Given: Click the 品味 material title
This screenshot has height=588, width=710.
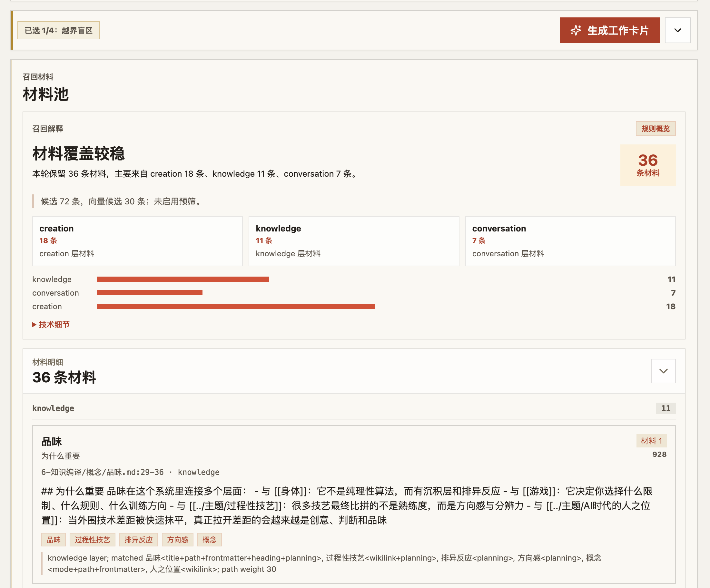Looking at the screenshot, I should (52, 442).
